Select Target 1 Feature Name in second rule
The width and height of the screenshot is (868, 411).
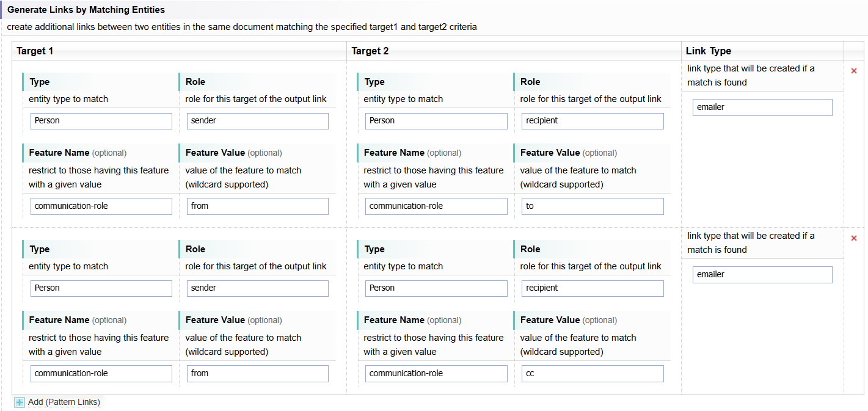click(101, 374)
